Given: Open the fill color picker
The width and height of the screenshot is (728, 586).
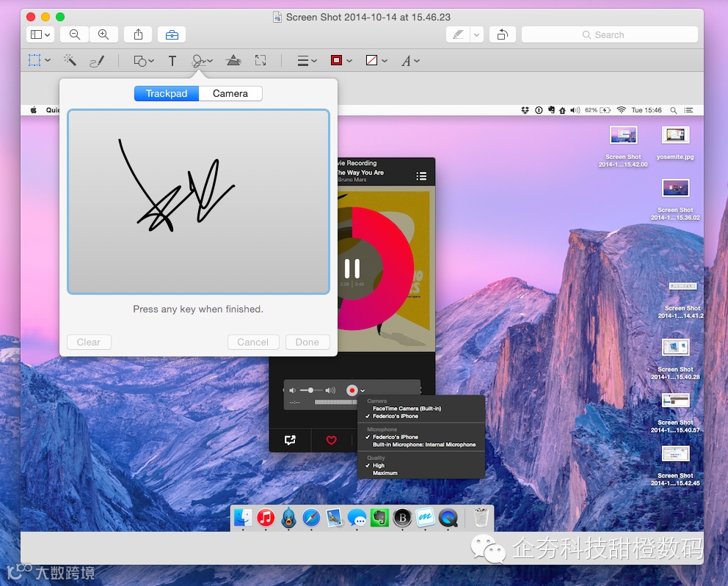Looking at the screenshot, I should tap(376, 60).
